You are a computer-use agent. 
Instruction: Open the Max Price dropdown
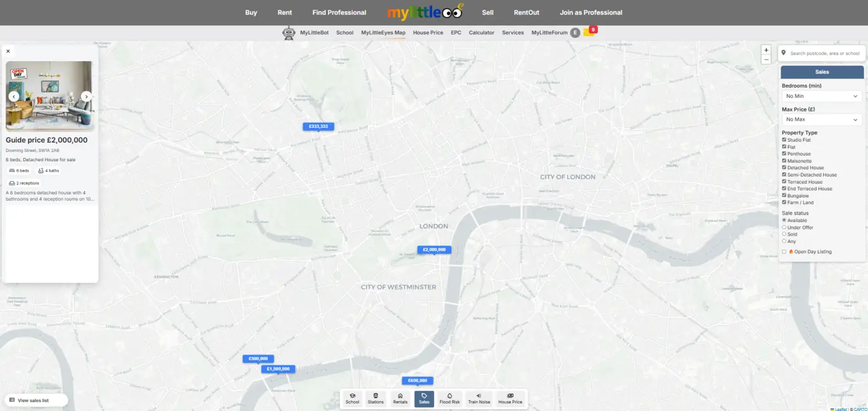click(x=821, y=119)
